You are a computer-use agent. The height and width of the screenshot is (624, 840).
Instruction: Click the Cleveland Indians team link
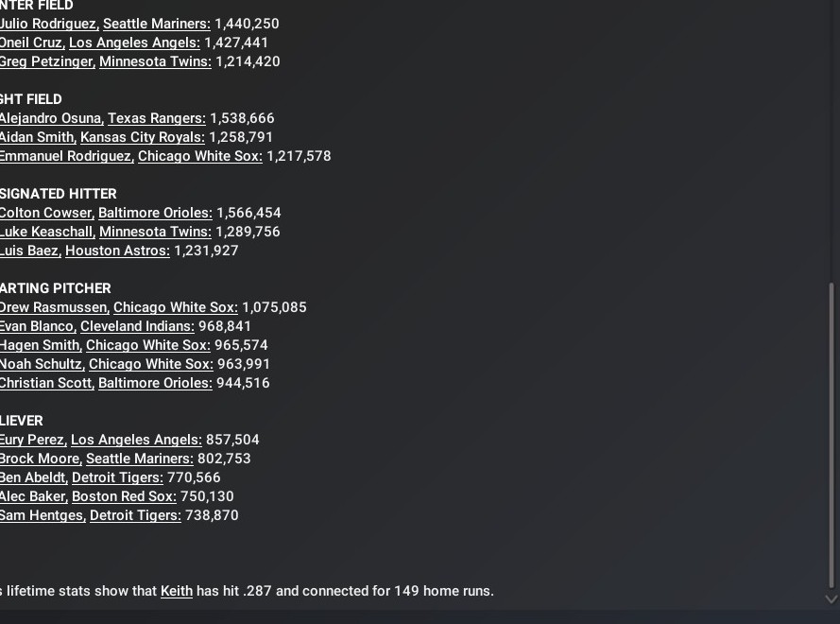(x=137, y=326)
